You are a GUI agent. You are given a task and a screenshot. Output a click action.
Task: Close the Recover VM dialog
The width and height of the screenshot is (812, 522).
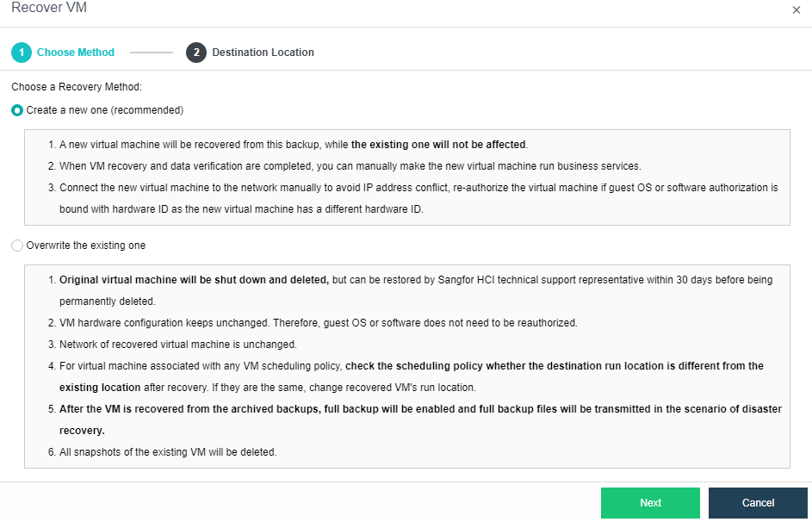pyautogui.click(x=796, y=9)
